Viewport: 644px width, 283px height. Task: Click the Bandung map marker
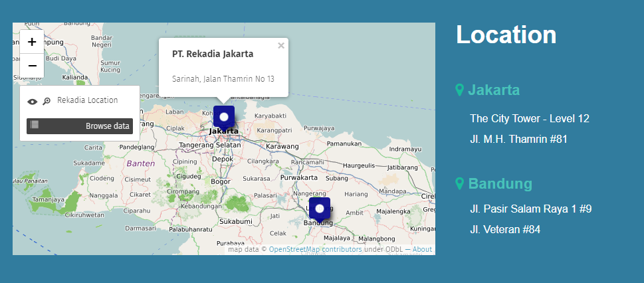320,209
